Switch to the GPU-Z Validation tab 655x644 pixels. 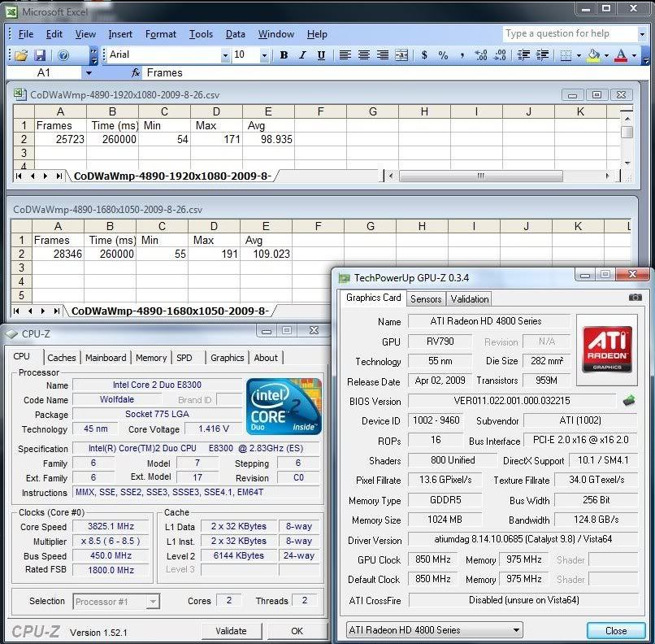coord(470,298)
